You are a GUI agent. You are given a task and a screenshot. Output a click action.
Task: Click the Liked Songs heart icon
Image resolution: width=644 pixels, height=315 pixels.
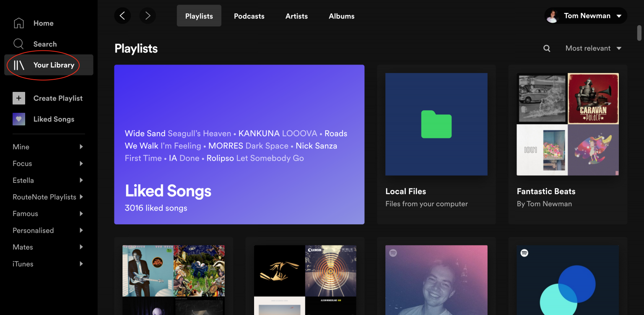[x=19, y=119]
